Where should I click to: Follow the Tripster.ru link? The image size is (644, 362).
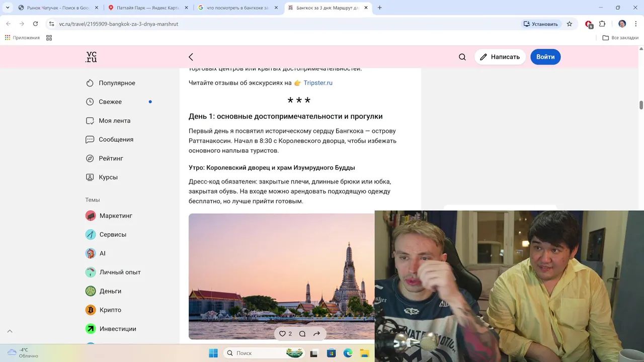[x=318, y=83]
